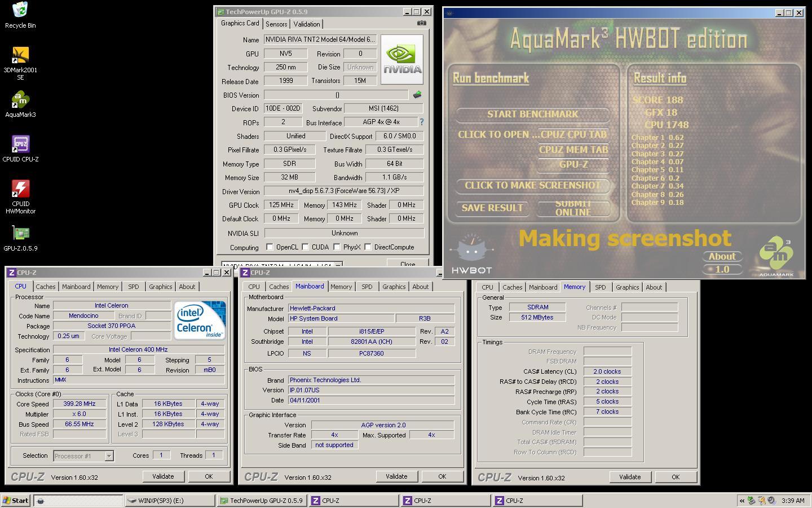Image resolution: width=812 pixels, height=508 pixels.
Task: Activate TechPowerUp GPU-Z taskbar button
Action: click(x=262, y=500)
